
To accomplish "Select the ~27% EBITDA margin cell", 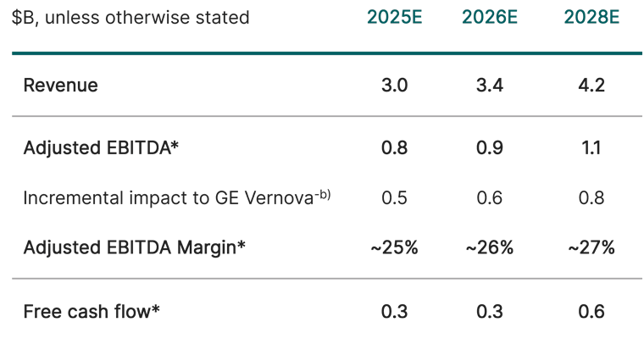I will (591, 247).
